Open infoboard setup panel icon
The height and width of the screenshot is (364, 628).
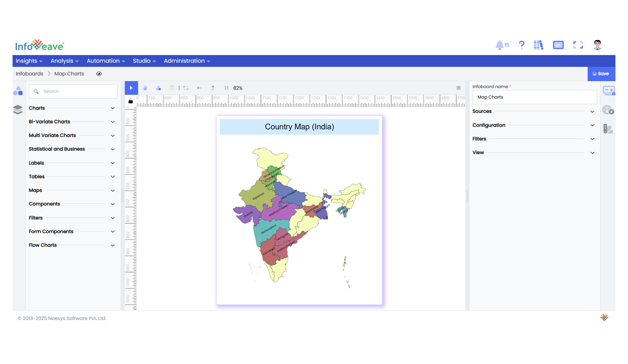[x=609, y=91]
